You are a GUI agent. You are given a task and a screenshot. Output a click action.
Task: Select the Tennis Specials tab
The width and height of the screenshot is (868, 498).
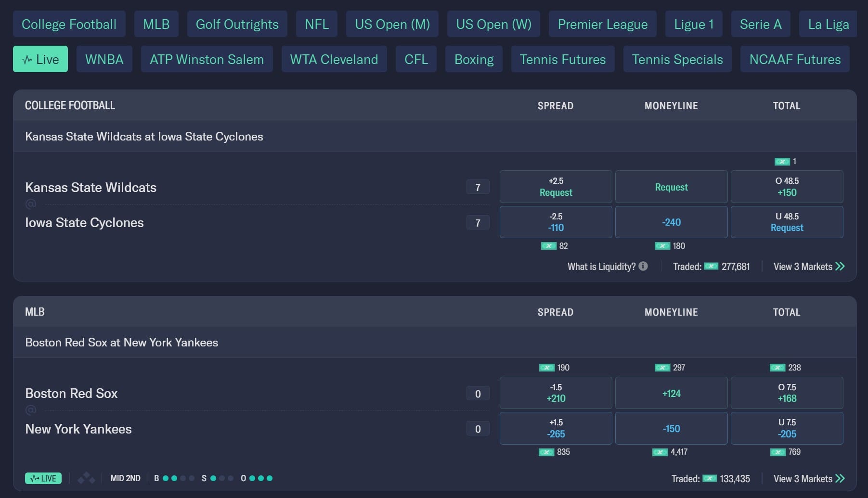click(x=677, y=59)
